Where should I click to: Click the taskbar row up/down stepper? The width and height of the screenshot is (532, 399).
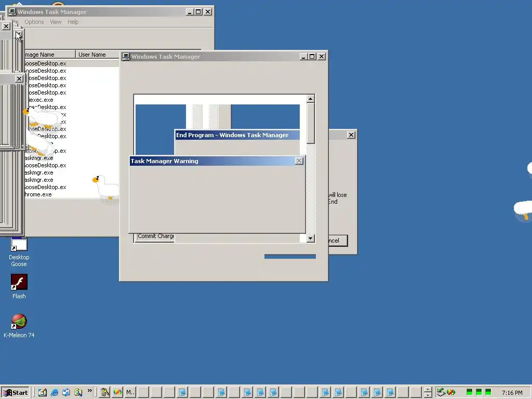pyautogui.click(x=428, y=393)
